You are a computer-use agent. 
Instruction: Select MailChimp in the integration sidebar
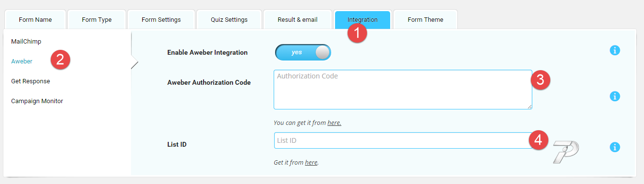point(26,42)
